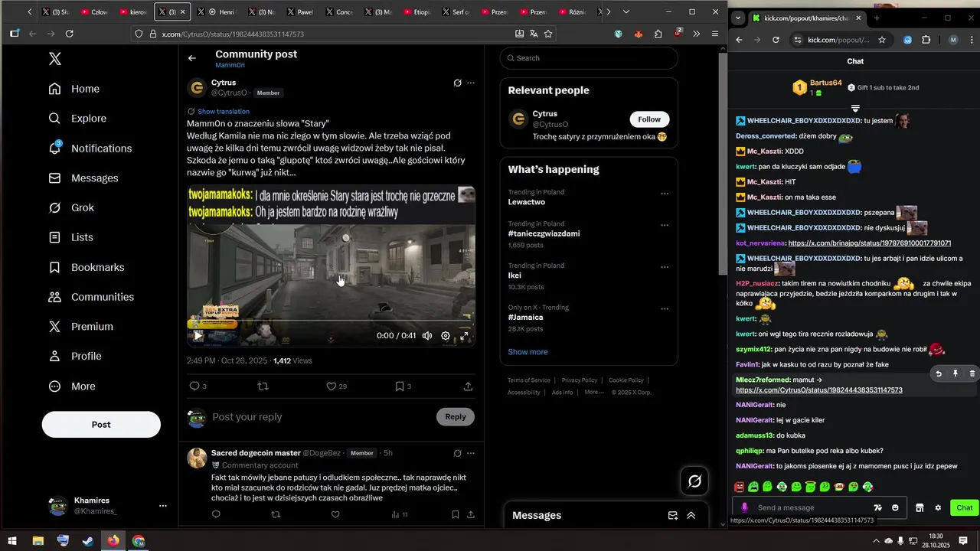This screenshot has height=551, width=980.
Task: Open Premium in X sidebar
Action: tap(81, 327)
